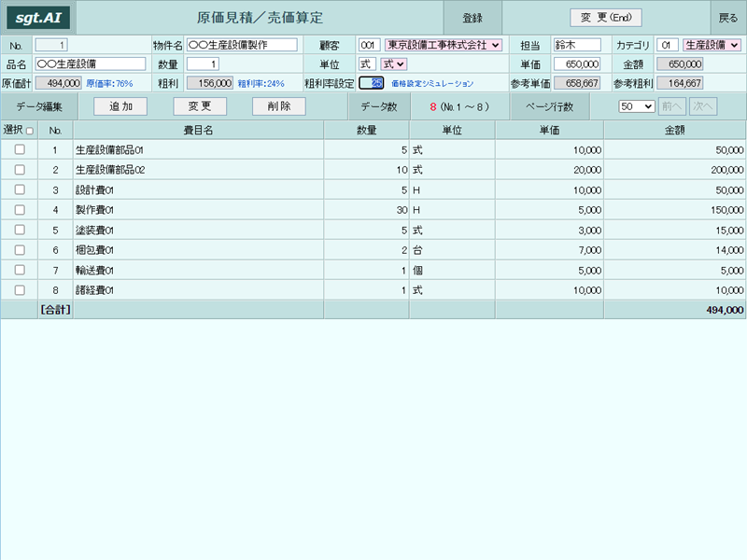This screenshot has height=560, width=747.
Task: Click the 塗装費01 item name
Action: pyautogui.click(x=95, y=230)
